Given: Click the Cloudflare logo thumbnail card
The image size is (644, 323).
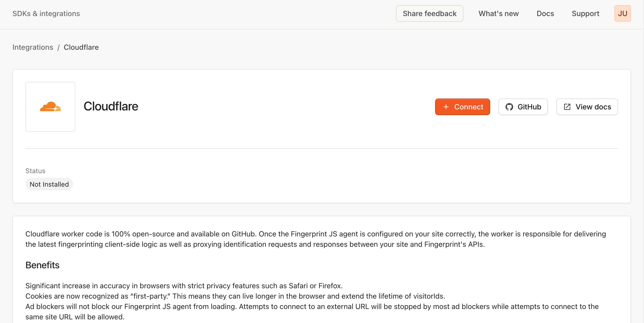Looking at the screenshot, I should 50,107.
